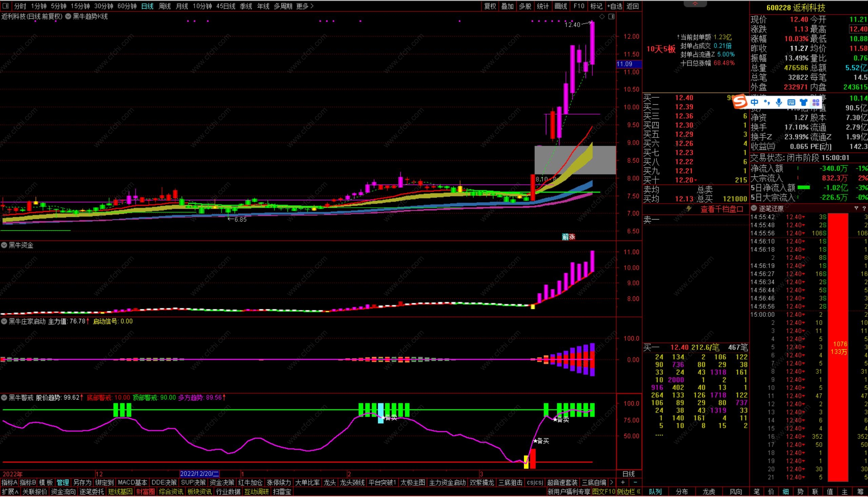Toggle the 侧边栏 sidebar collapse button
Screen dimensions: 868x497
pos(629,492)
